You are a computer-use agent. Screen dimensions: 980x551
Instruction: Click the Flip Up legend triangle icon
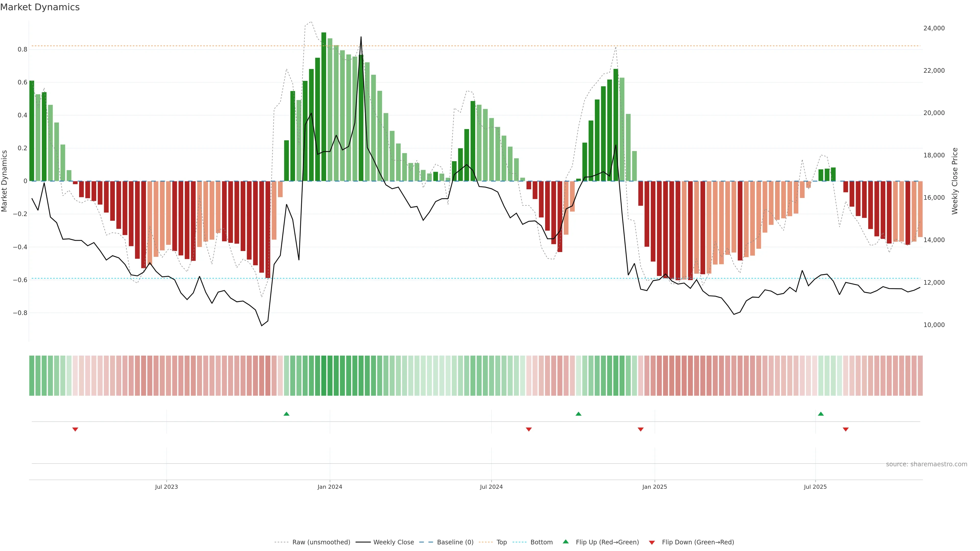566,542
